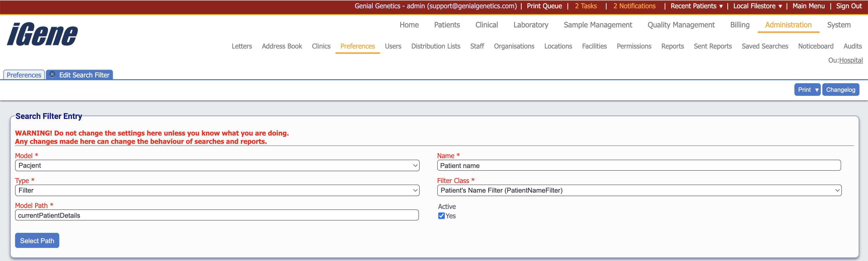Open Saved Searches
Screen dimensions: 868x261
point(765,46)
